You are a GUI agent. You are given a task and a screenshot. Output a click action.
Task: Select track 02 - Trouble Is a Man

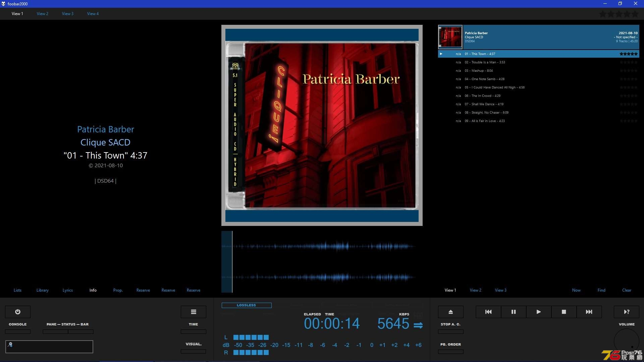pos(539,62)
